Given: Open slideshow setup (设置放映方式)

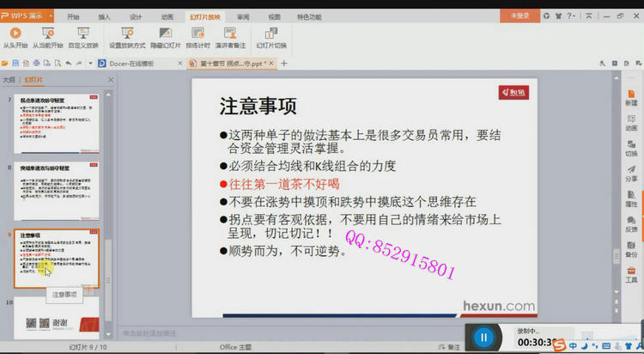Looking at the screenshot, I should (126, 37).
